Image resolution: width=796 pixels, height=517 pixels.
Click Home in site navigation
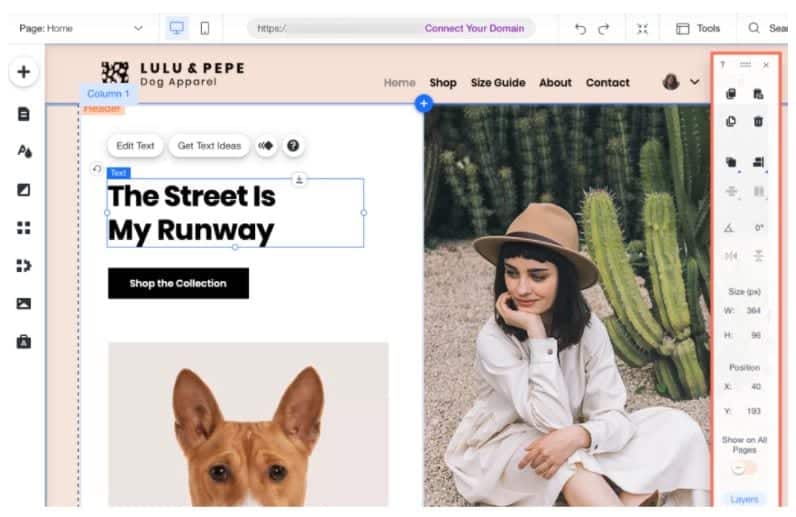click(x=400, y=83)
